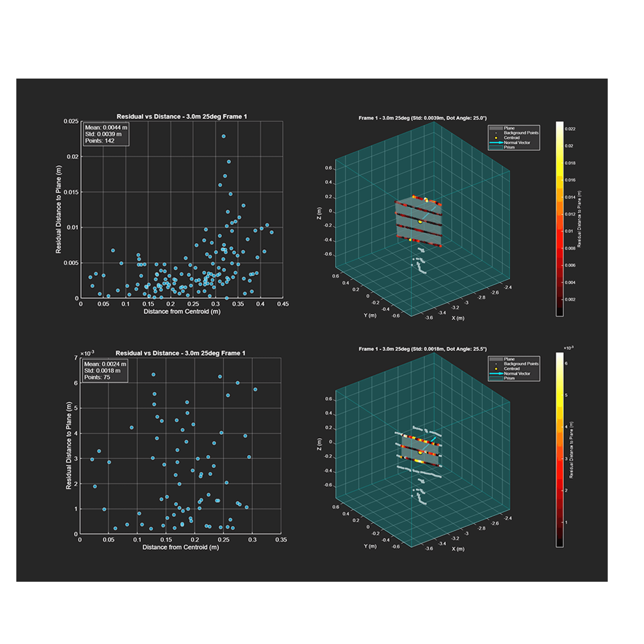Image resolution: width=644 pixels, height=644 pixels.
Task: Click the highest outlier point in top scatter plot
Action: (224, 136)
